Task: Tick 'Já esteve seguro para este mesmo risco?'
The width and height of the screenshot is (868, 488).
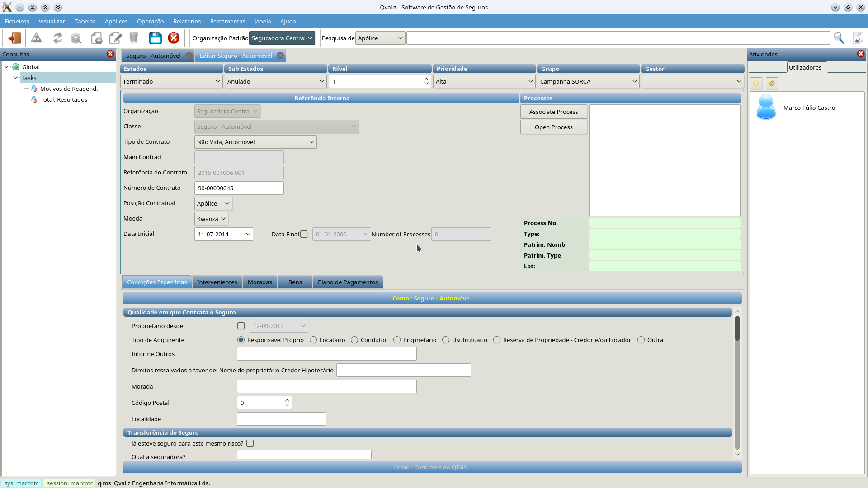Action: point(250,443)
